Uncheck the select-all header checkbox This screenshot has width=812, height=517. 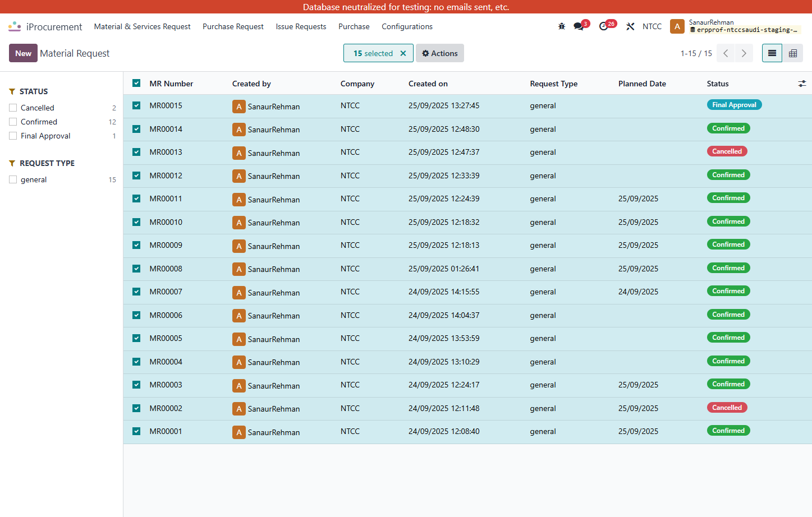pyautogui.click(x=136, y=83)
